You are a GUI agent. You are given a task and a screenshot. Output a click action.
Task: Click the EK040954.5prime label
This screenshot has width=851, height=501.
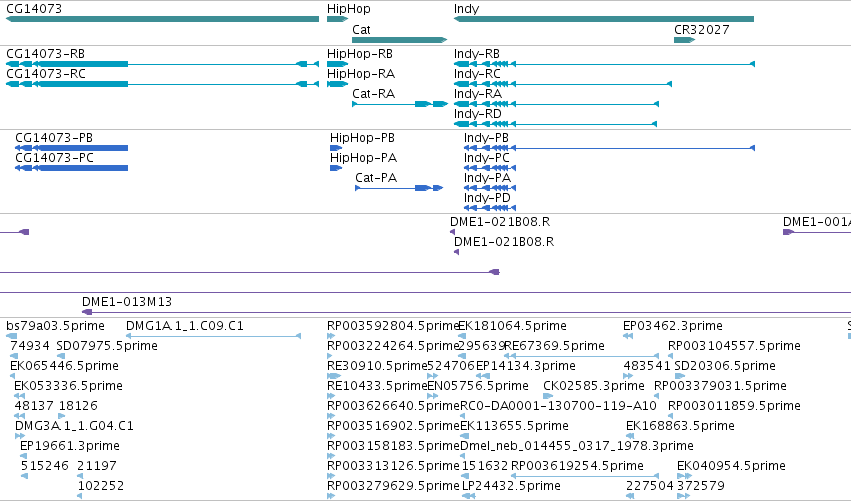pos(731,466)
